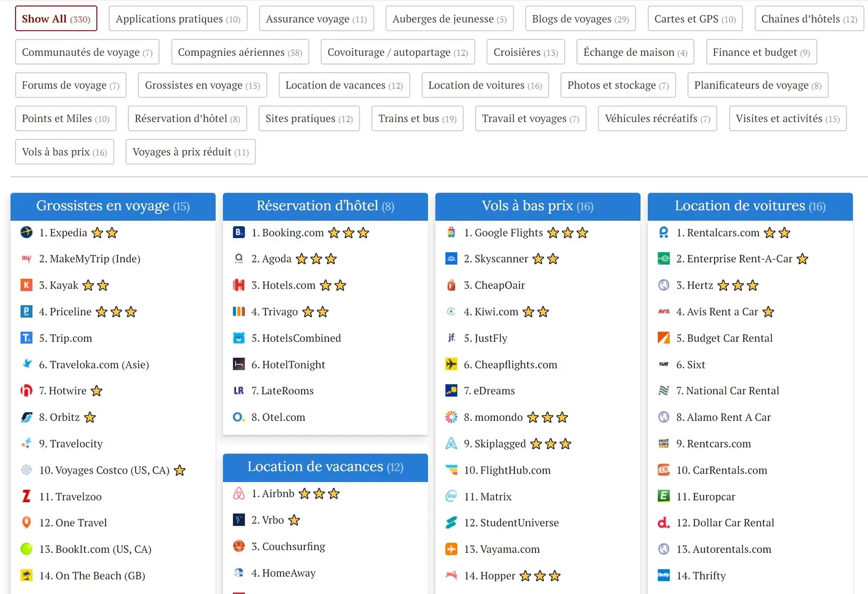
Task: Click the Trivago logo icon
Action: 239,312
